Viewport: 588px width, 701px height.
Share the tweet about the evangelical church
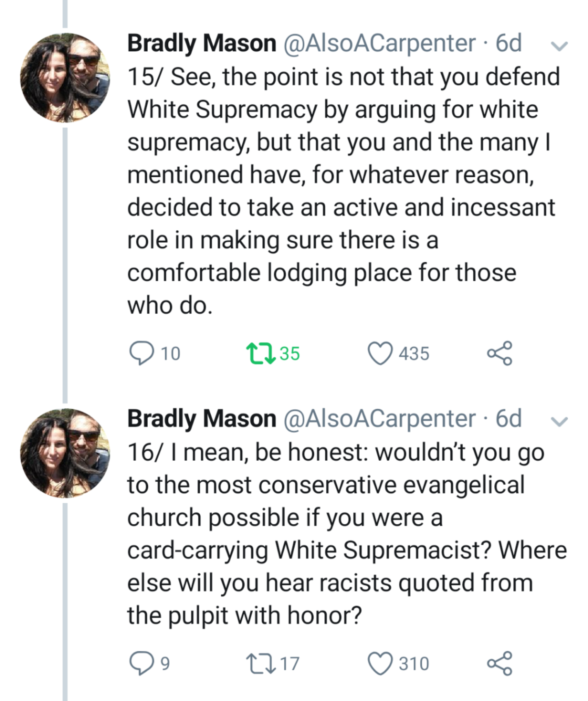pos(500,663)
